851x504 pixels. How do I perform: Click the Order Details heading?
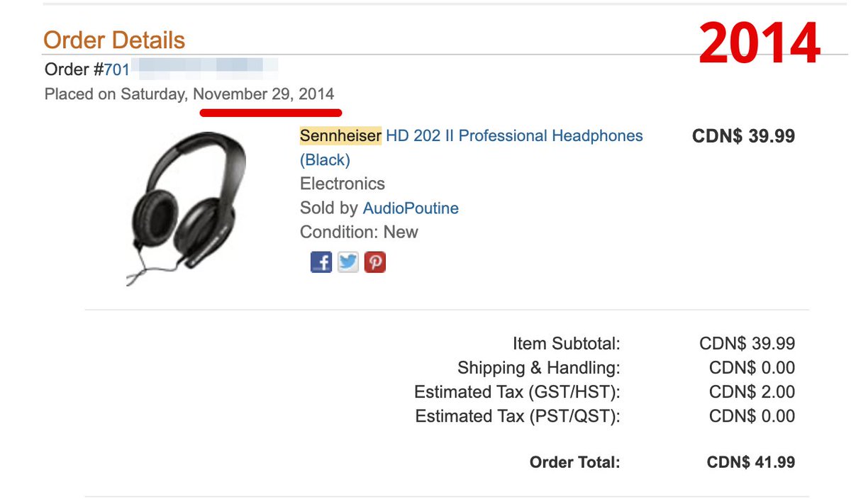pyautogui.click(x=114, y=40)
